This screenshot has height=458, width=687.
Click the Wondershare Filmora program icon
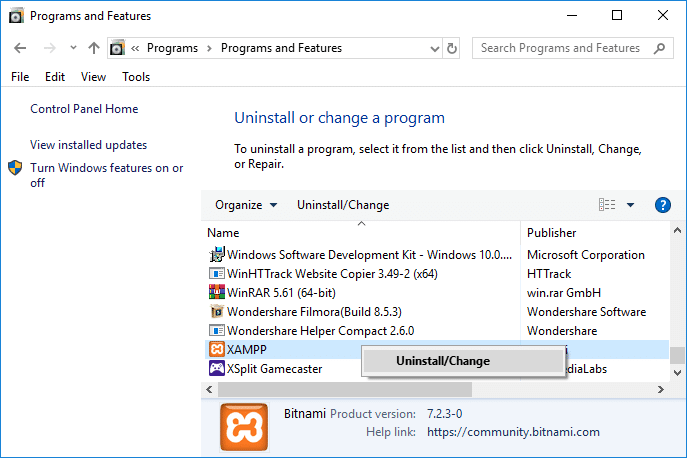coord(216,311)
